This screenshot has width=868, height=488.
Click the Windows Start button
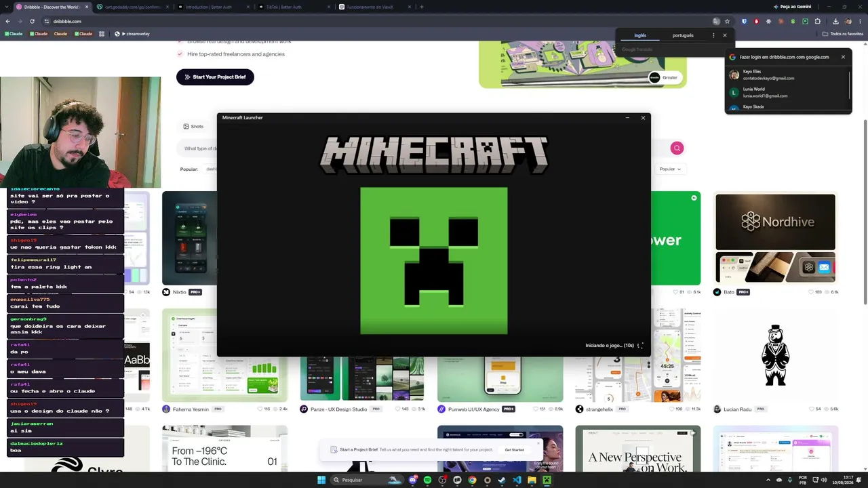pos(321,480)
